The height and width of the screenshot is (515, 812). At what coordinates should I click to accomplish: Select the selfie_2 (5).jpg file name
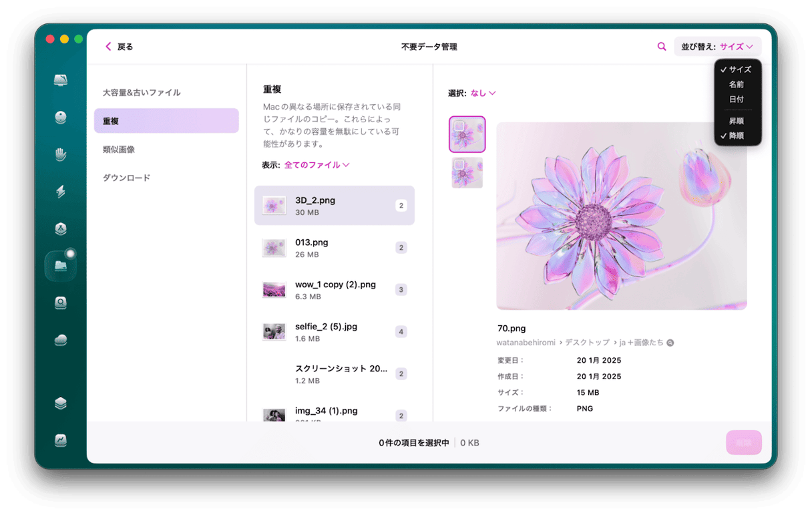pos(326,327)
